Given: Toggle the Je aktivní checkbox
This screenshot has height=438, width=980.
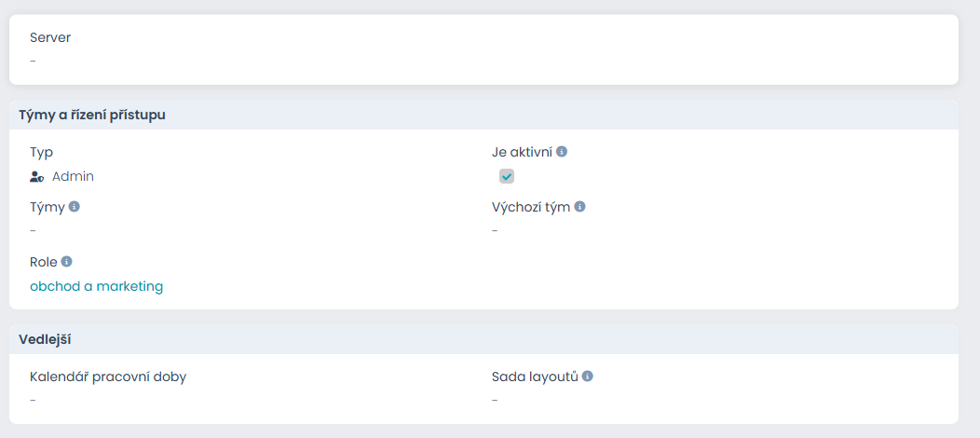Looking at the screenshot, I should (507, 176).
